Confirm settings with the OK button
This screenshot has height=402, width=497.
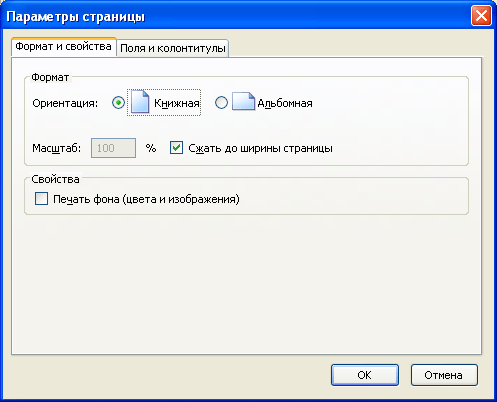(365, 375)
